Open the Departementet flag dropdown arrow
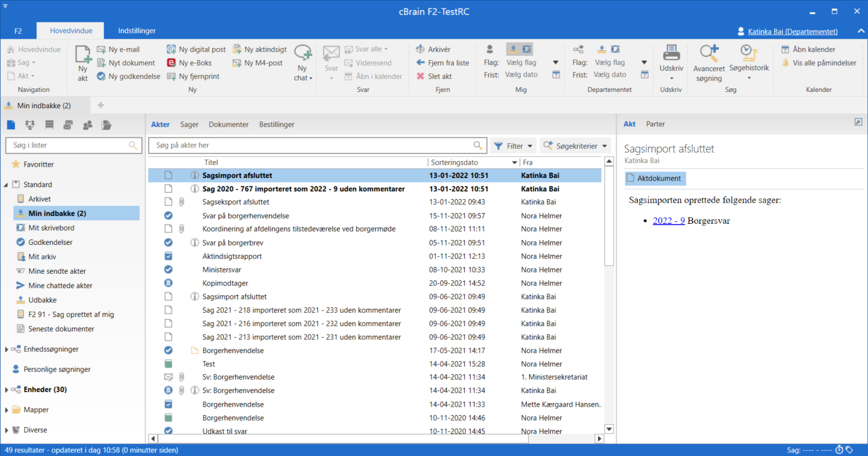Screen dimensions: 868x456 (644, 63)
